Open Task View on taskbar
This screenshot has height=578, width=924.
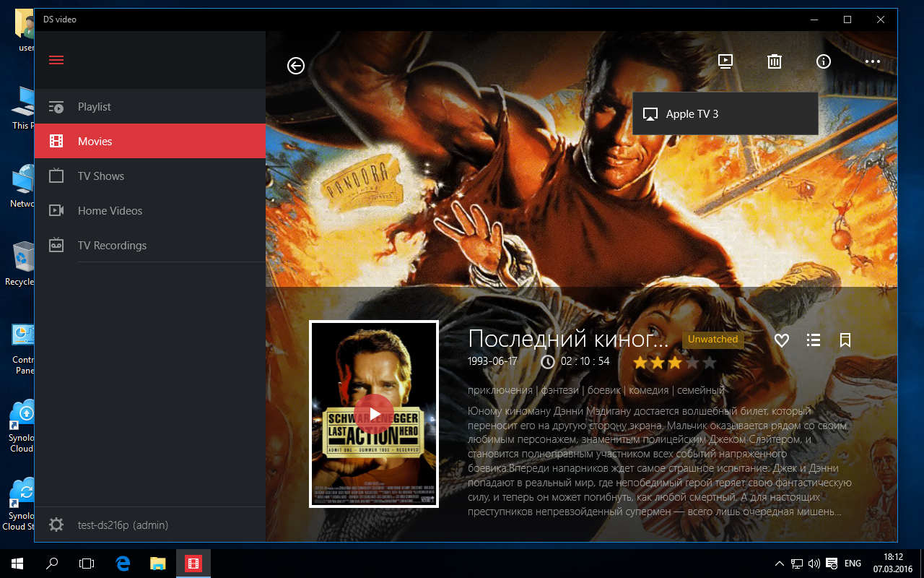[87, 563]
